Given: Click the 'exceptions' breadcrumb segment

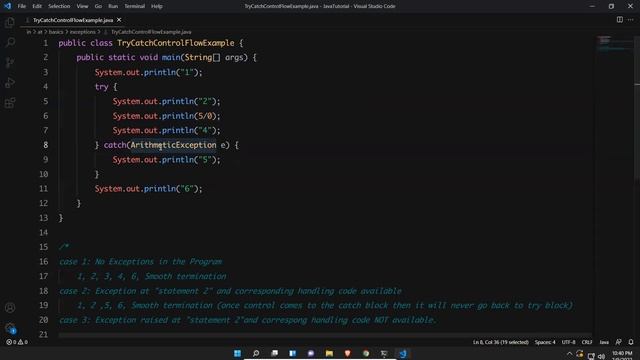Looking at the screenshot, I should (82, 32).
